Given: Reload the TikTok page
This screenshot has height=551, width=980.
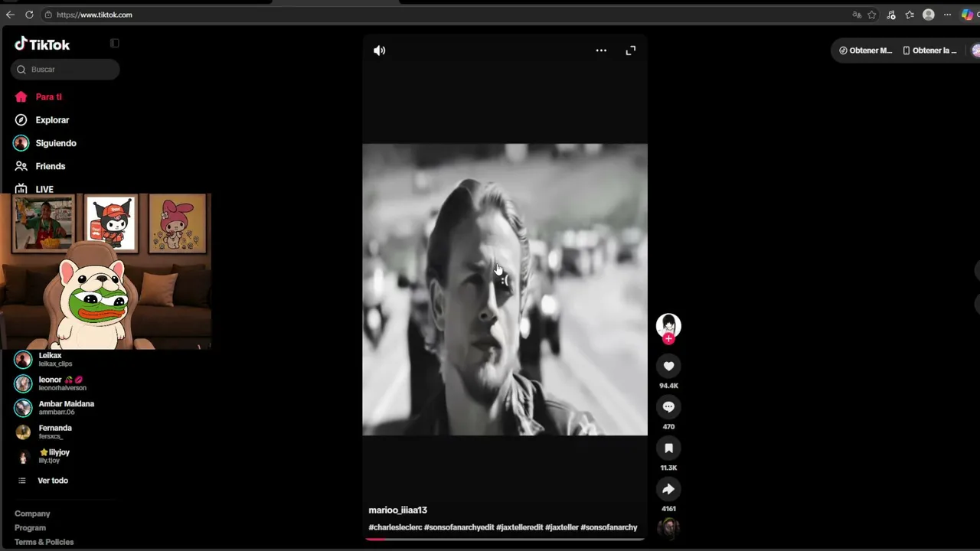Looking at the screenshot, I should tap(29, 15).
